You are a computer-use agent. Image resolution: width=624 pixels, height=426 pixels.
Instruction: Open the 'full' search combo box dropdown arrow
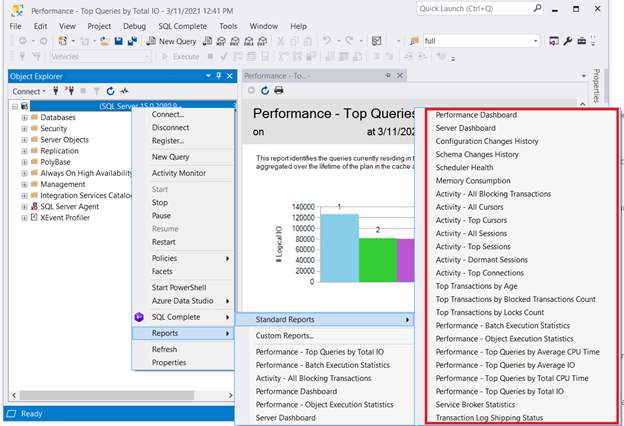[x=536, y=41]
